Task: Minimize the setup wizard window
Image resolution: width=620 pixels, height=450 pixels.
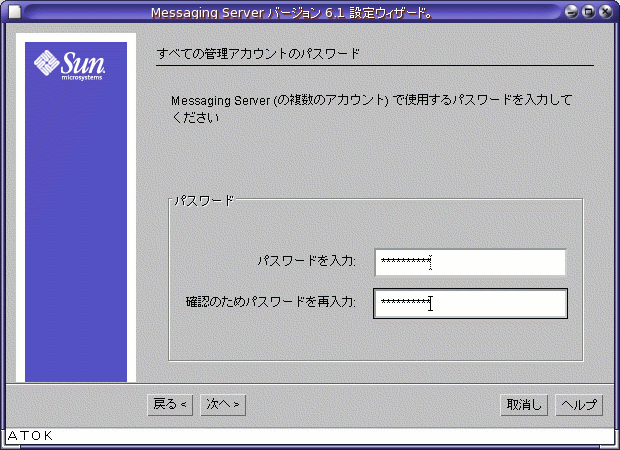Action: click(x=571, y=12)
